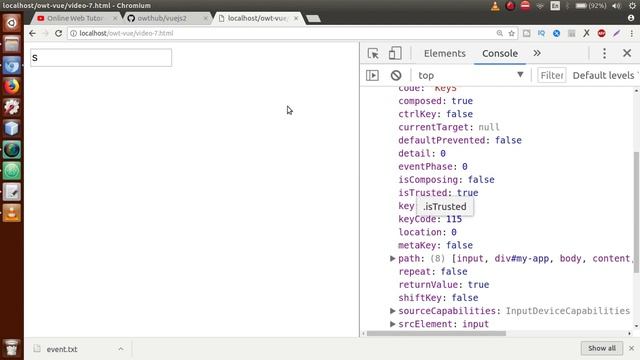640x360 pixels.
Task: Open the event.txt download item
Action: [61, 349]
